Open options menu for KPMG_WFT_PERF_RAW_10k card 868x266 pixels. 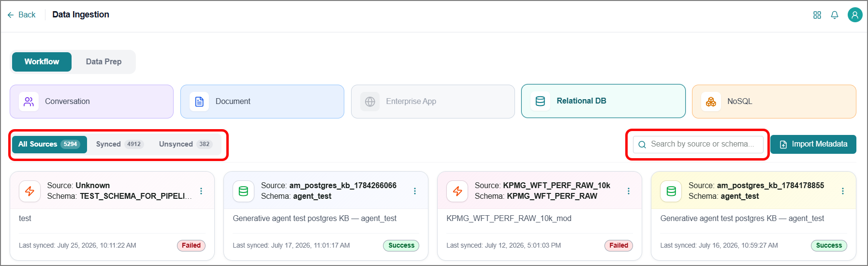click(x=629, y=191)
